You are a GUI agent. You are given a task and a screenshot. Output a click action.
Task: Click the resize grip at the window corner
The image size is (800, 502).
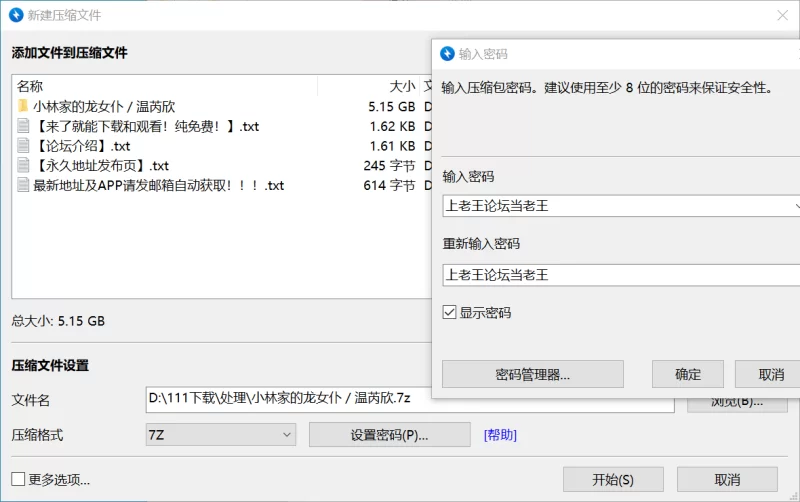pos(794,496)
